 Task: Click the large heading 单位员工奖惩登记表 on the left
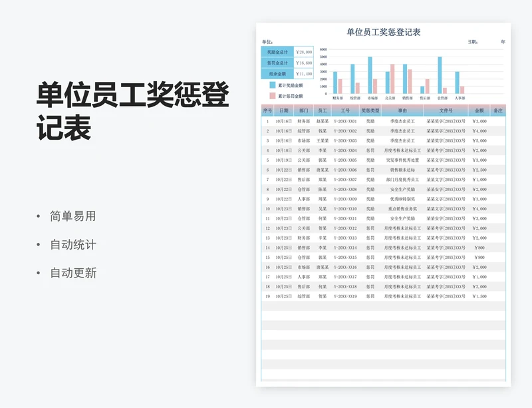coord(132,110)
